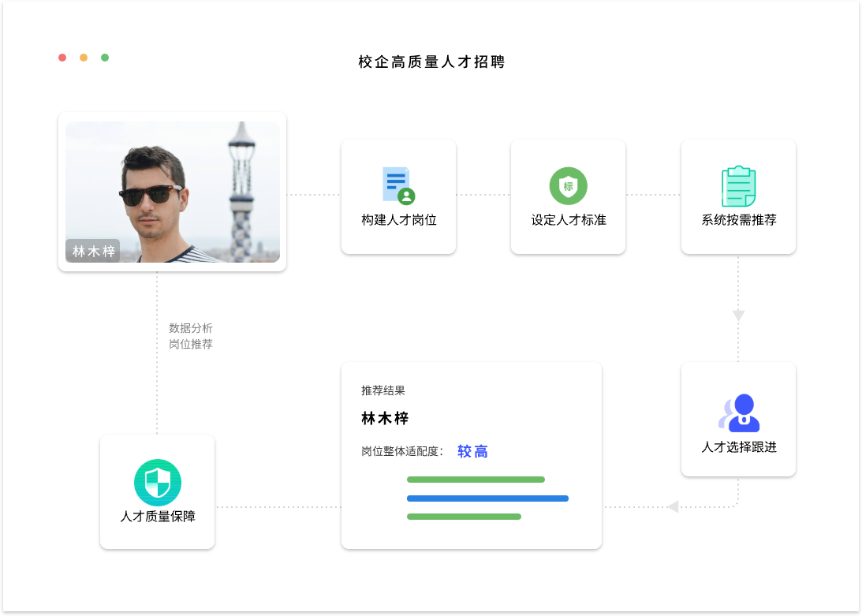Select the 设定人才标准 label
862x616 pixels.
[x=568, y=220]
